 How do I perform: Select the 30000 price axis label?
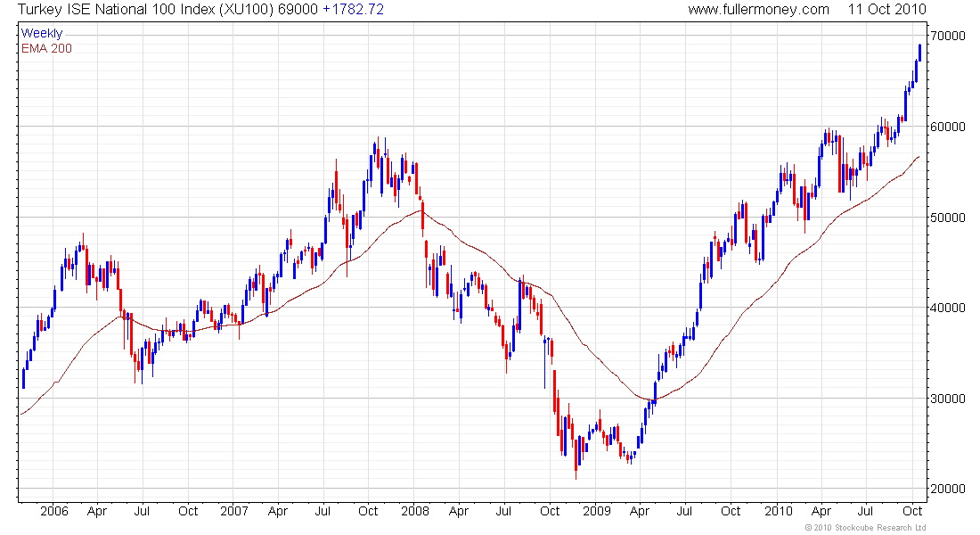[x=948, y=399]
